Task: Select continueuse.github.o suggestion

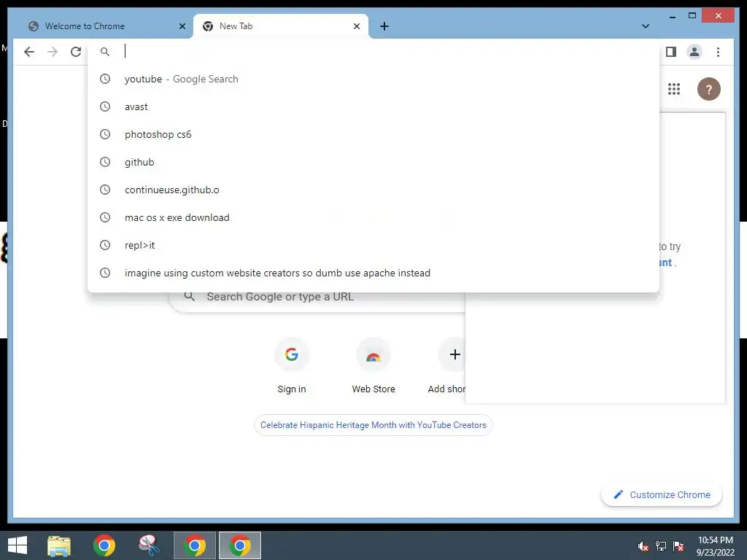Action: [x=373, y=190]
